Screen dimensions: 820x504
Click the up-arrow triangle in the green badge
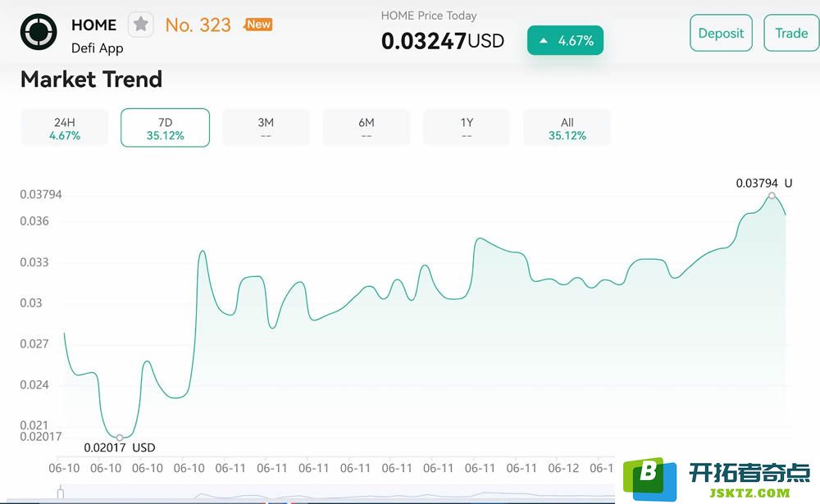point(544,40)
